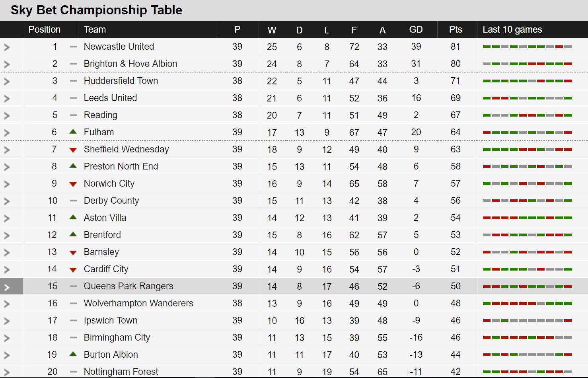Viewport: 588px width, 378px height.
Task: Click Huddersfield Town's last 10 games form bar
Action: coord(528,81)
